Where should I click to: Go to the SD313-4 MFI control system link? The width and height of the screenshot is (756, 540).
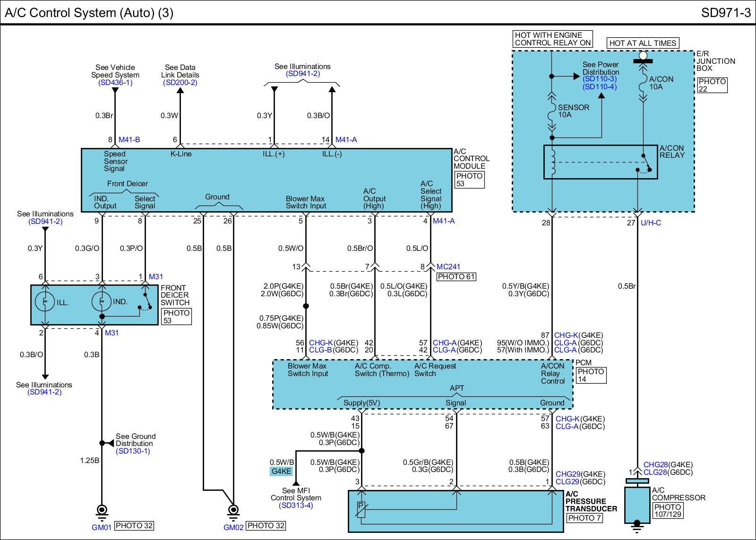pos(296,506)
